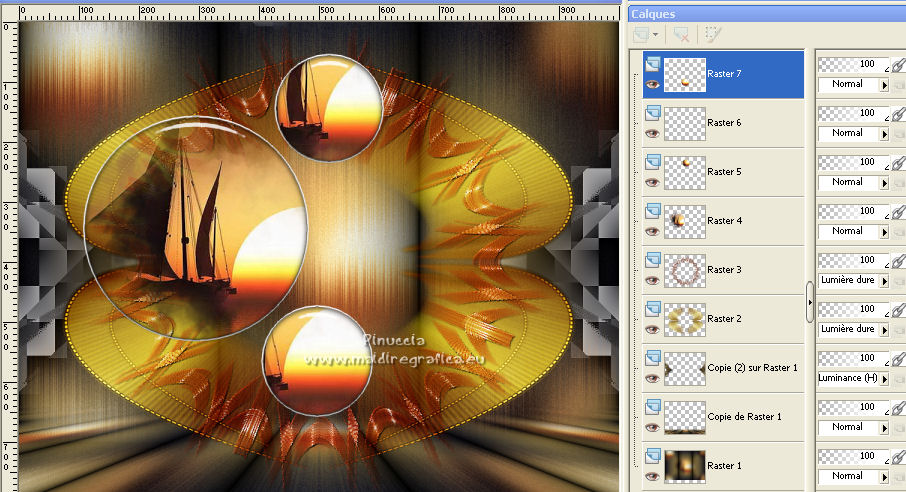Click the opacity slider of Raster 6
This screenshot has height=492, width=906.
(854, 113)
